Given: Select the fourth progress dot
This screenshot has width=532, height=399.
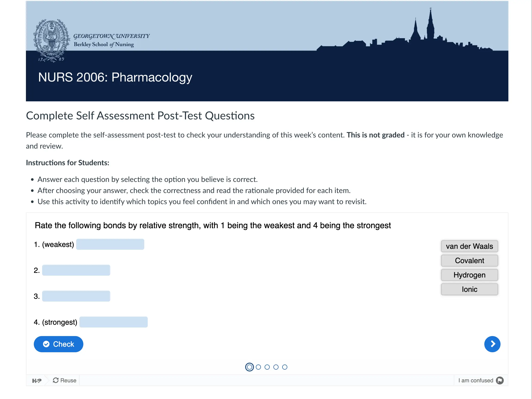Looking at the screenshot, I should click(276, 367).
